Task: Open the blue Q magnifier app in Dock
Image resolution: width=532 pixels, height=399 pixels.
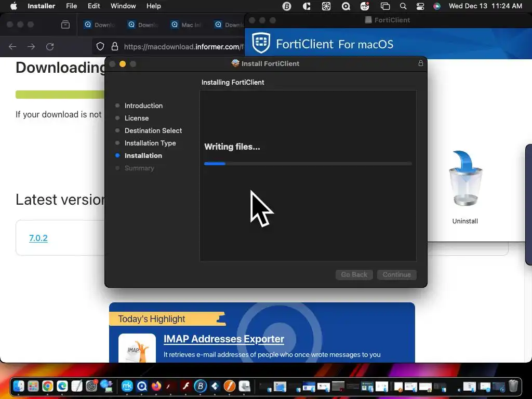Action: click(x=142, y=386)
